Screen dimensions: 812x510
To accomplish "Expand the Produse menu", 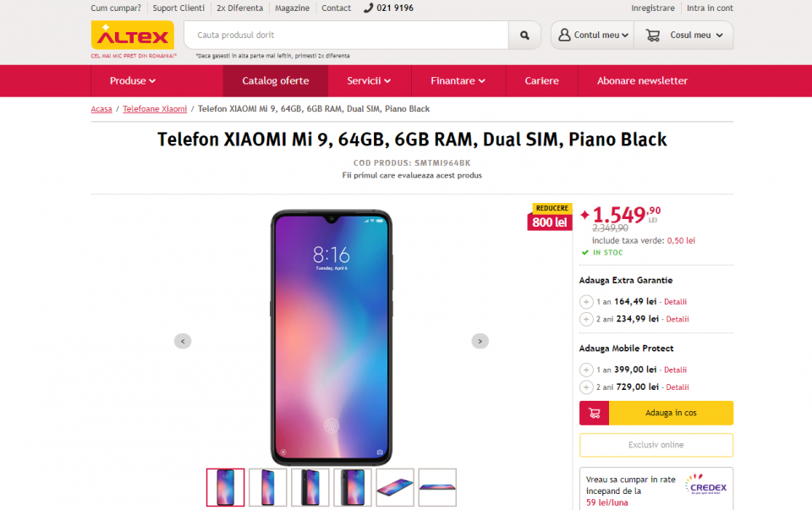I will (x=133, y=81).
